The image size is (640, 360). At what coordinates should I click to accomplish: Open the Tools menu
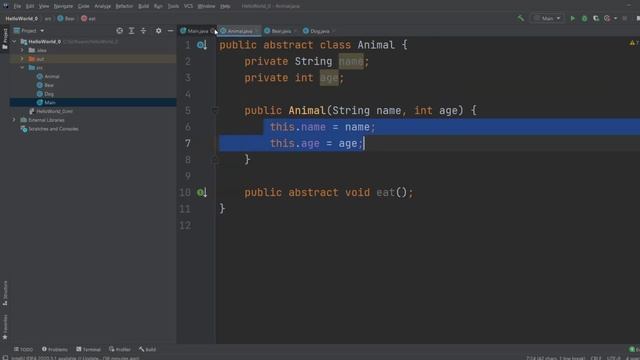[173, 6]
